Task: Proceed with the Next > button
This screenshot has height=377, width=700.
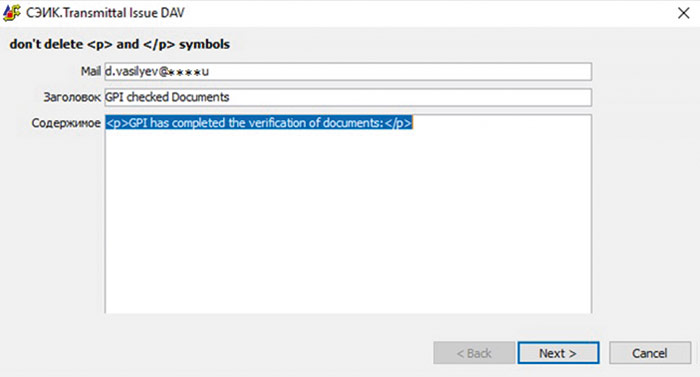Action: pos(558,353)
